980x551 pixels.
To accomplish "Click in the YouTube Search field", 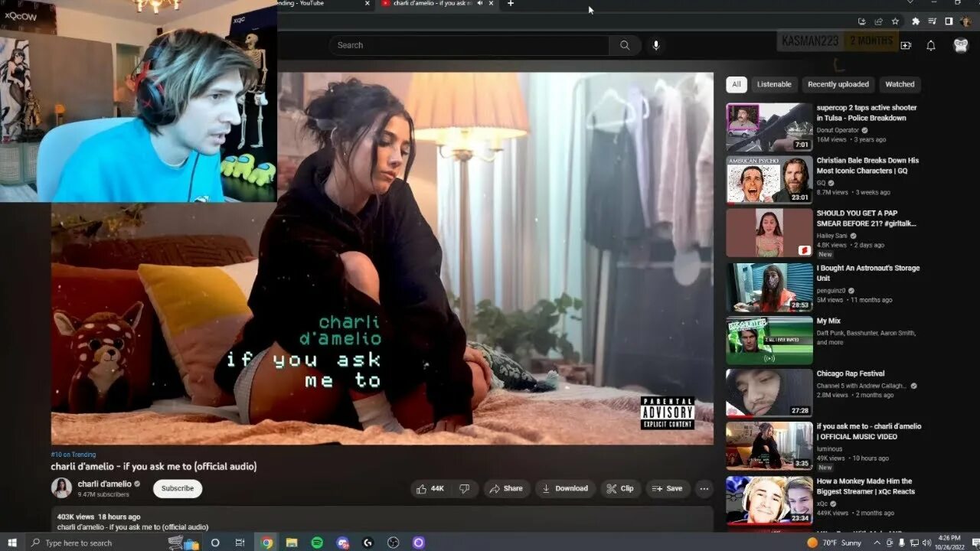I will (x=469, y=45).
